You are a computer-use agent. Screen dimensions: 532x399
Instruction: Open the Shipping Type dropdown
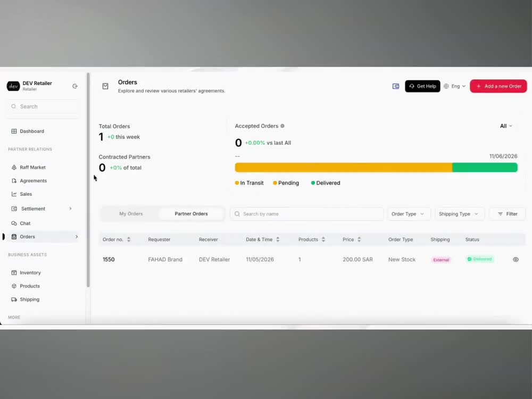(x=460, y=214)
